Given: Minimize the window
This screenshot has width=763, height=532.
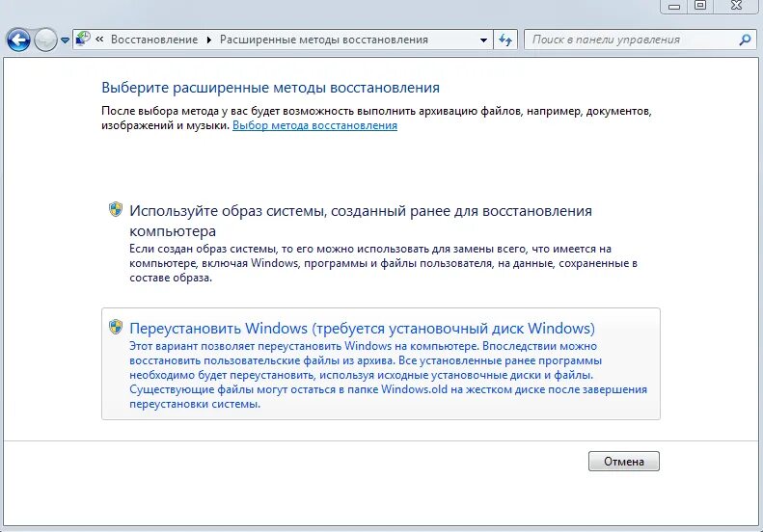Looking at the screenshot, I should [x=674, y=7].
